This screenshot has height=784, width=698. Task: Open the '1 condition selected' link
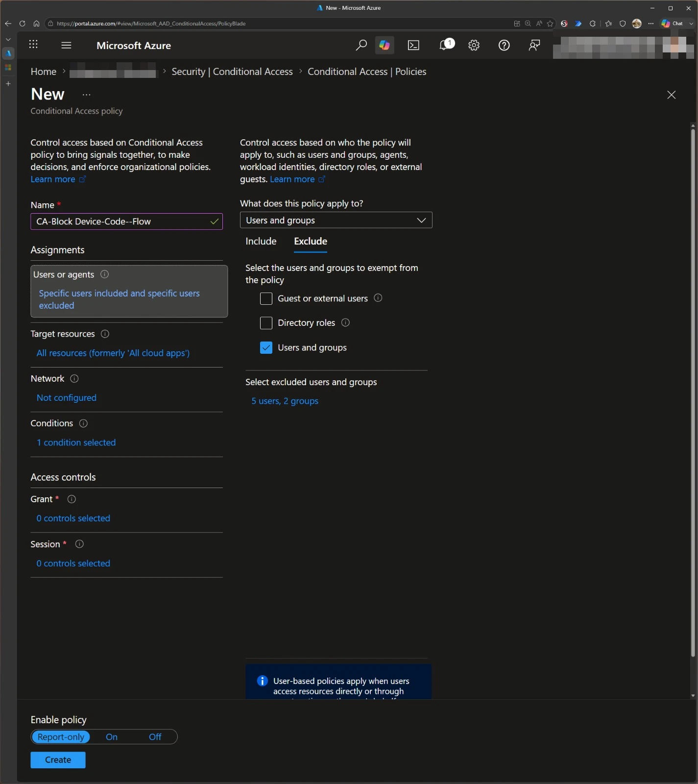[x=76, y=442]
